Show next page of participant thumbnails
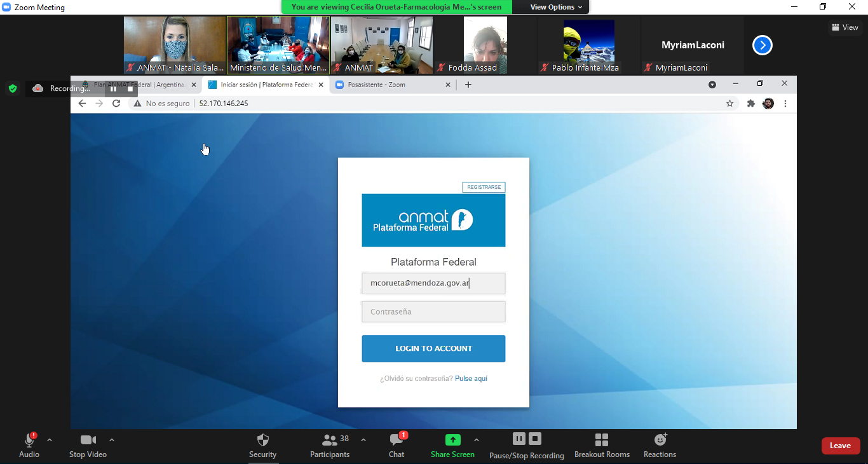 click(762, 45)
